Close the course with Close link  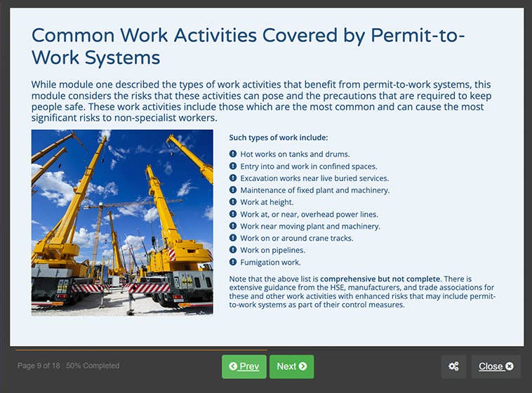pos(496,366)
